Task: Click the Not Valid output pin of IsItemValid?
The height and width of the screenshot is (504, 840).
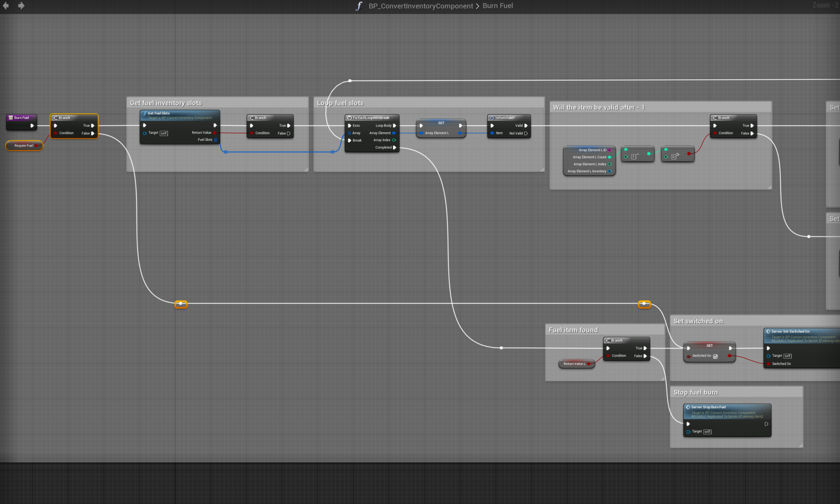Action: [x=526, y=133]
